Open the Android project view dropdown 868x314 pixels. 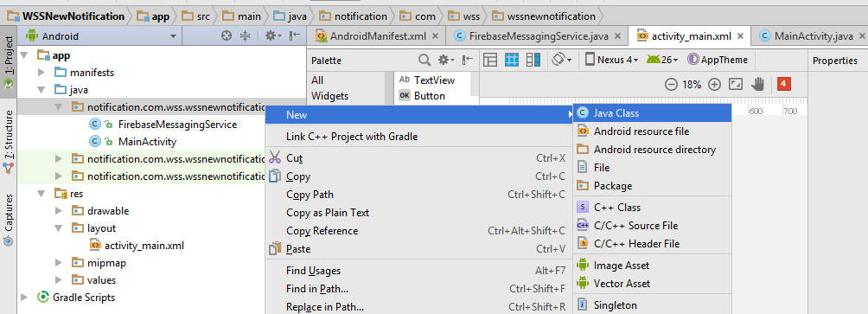[102, 36]
